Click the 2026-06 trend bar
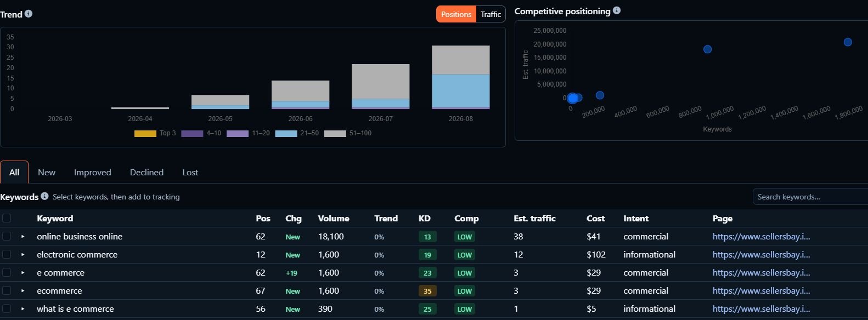The image size is (868, 320). pos(300,95)
